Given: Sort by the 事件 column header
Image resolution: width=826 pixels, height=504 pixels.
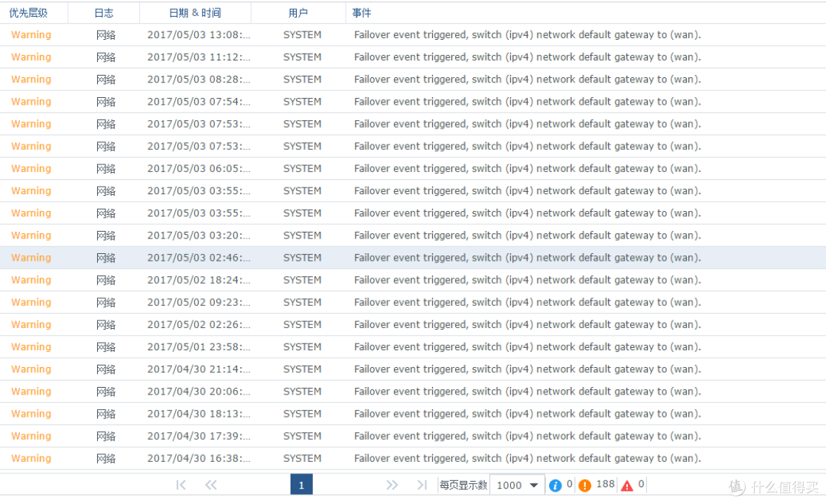Looking at the screenshot, I should (x=361, y=13).
